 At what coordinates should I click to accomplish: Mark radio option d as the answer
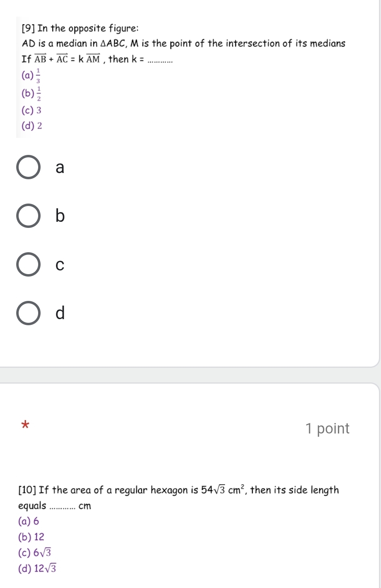28,313
